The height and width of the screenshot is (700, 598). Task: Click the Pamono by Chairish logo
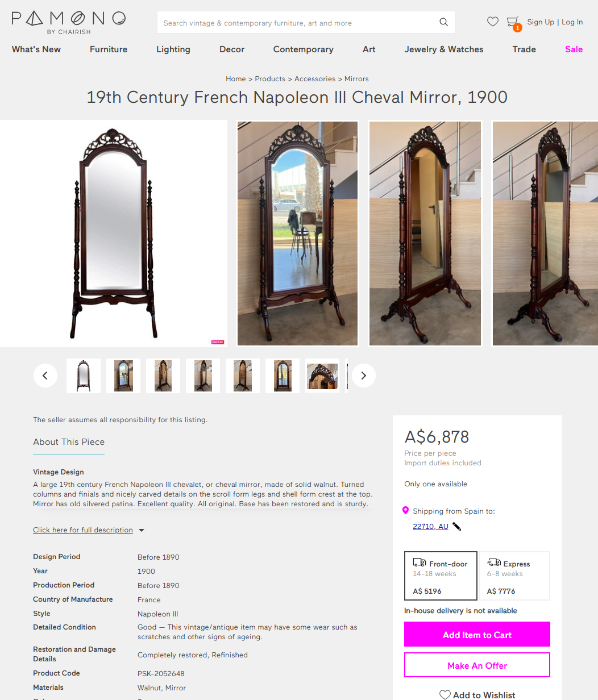[x=68, y=23]
